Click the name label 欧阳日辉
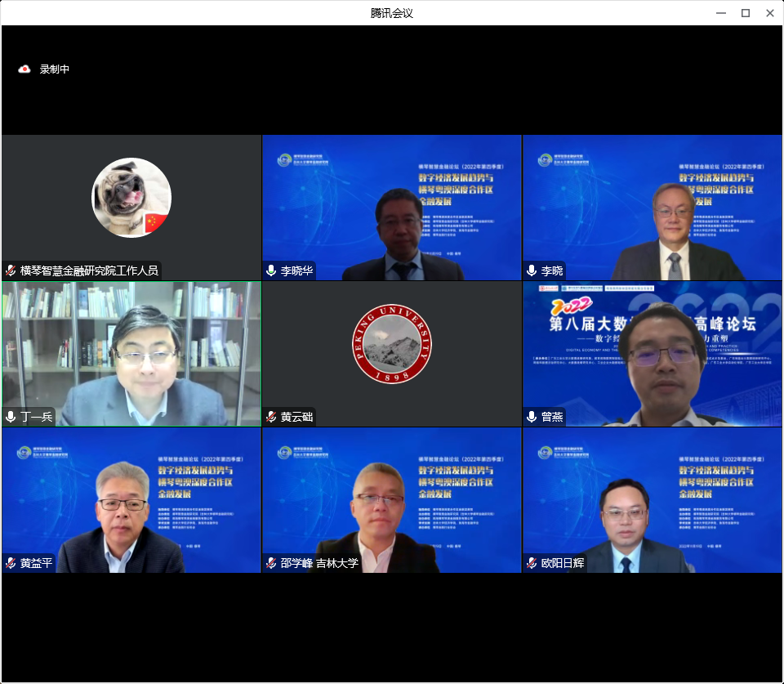 [x=563, y=563]
